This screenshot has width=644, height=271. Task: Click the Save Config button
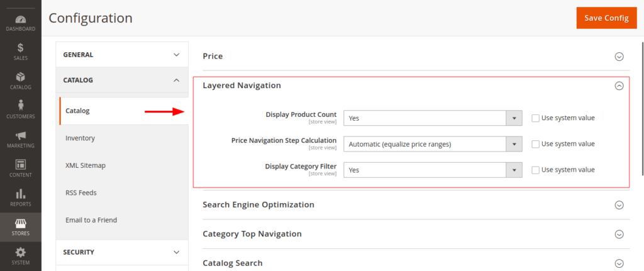pos(606,18)
